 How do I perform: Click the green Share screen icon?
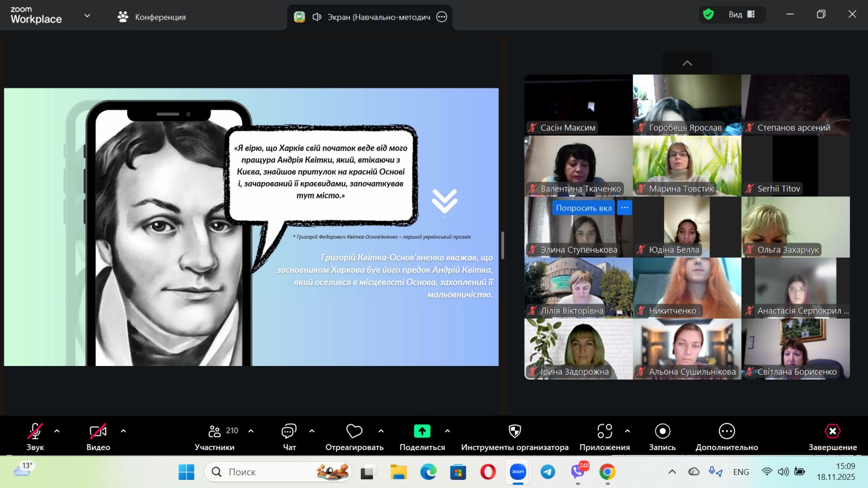coord(422,432)
